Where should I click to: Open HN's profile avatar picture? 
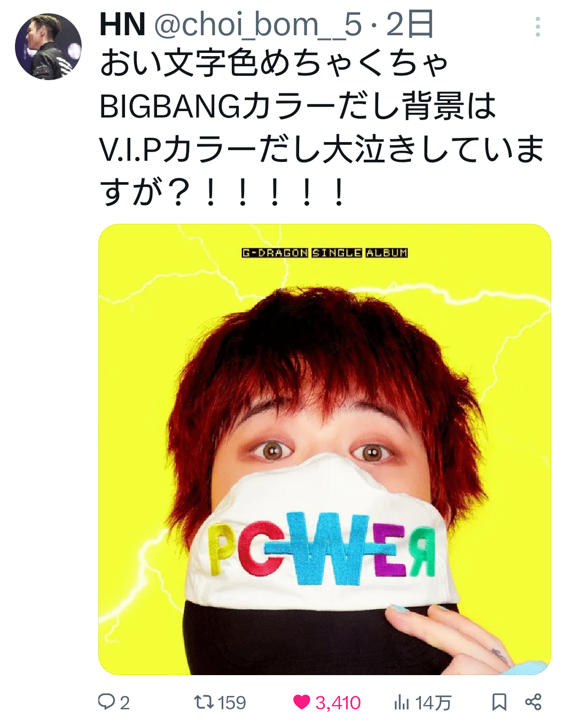[48, 47]
